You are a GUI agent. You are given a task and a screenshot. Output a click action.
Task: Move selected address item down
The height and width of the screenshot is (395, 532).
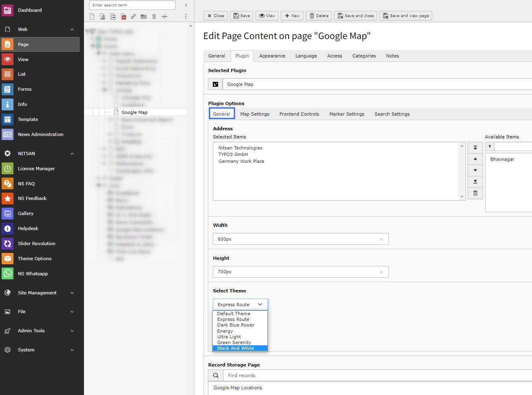coord(475,170)
